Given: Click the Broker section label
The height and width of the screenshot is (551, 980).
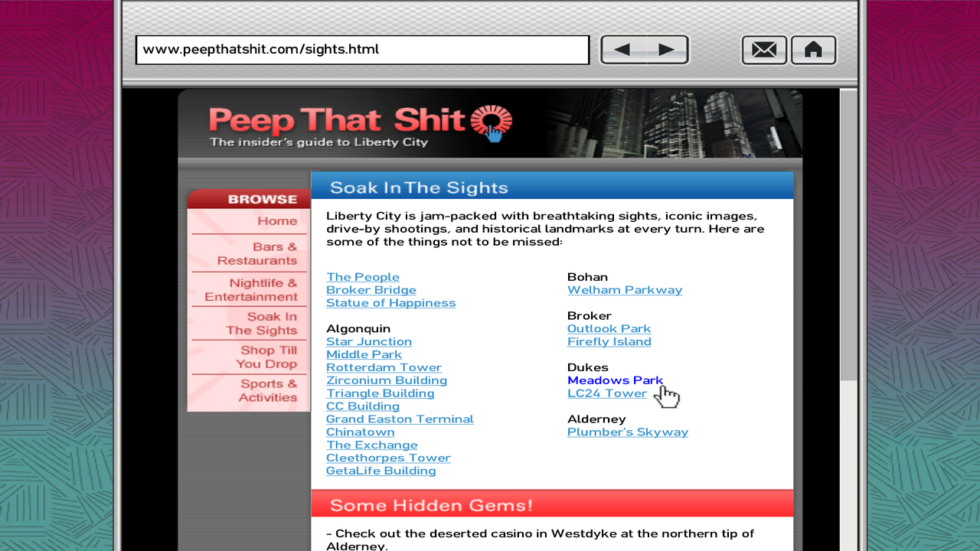Looking at the screenshot, I should [x=590, y=316].
